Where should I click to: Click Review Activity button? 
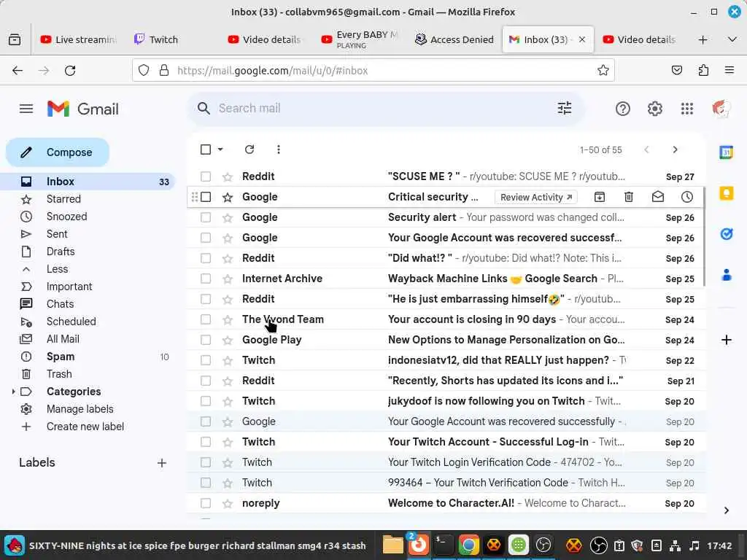coord(535,197)
